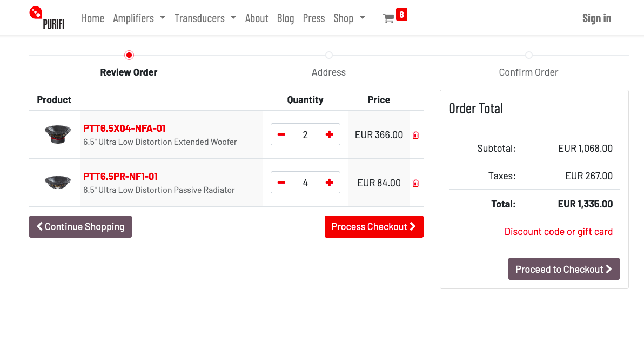Open the Discount code or gift card link

(559, 232)
